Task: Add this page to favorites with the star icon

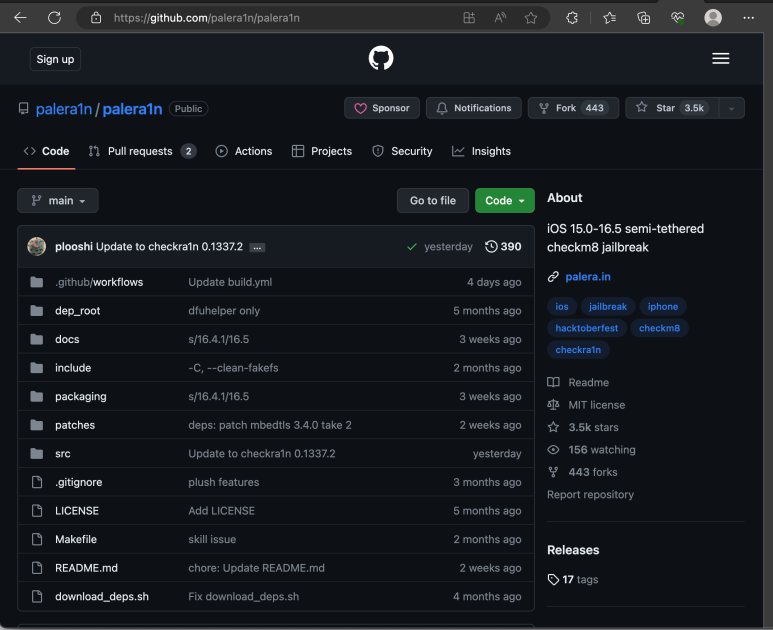Action: click(x=530, y=18)
